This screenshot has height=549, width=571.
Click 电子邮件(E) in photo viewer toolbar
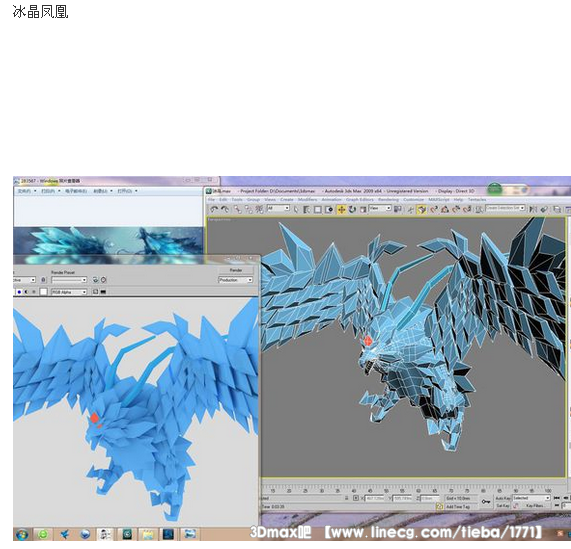pyautogui.click(x=76, y=191)
